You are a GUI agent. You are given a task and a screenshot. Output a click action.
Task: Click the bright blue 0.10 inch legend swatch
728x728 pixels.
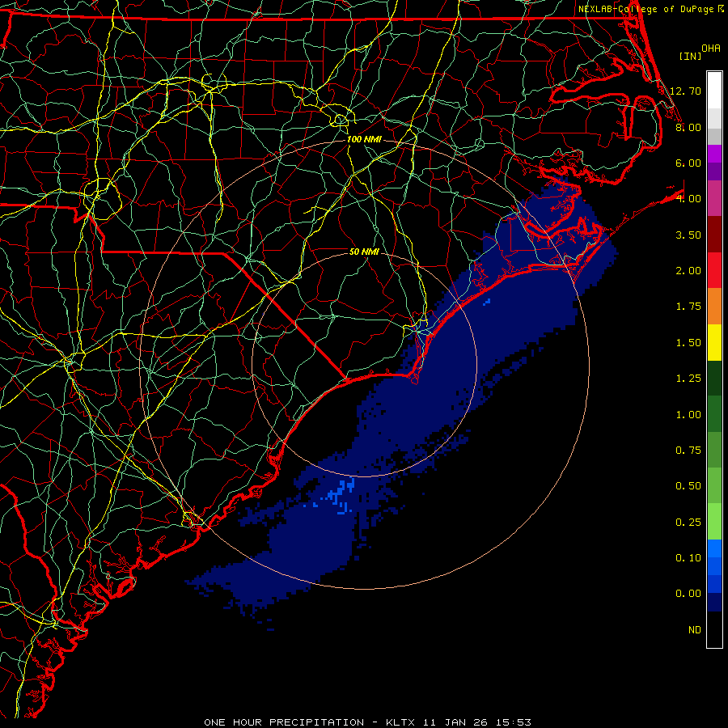[714, 548]
